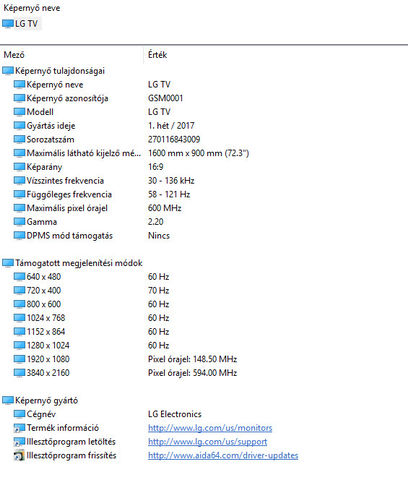The width and height of the screenshot is (408, 480).
Task: Select the 600 MHz value
Action: click(165, 208)
